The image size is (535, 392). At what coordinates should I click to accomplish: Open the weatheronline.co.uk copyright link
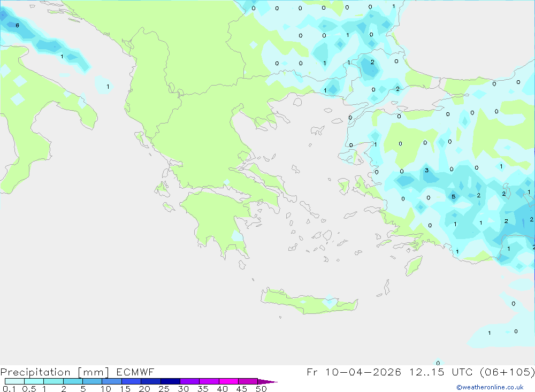point(490,387)
